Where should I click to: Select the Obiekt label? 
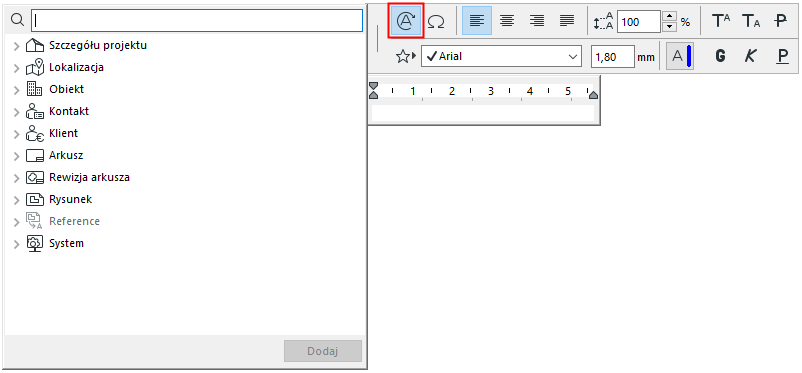pos(66,89)
